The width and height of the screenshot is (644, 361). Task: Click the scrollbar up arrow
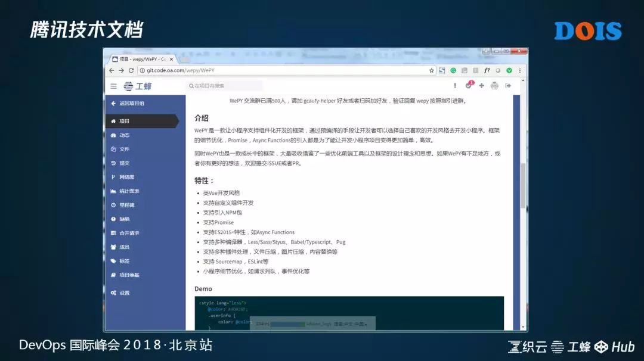(x=522, y=81)
